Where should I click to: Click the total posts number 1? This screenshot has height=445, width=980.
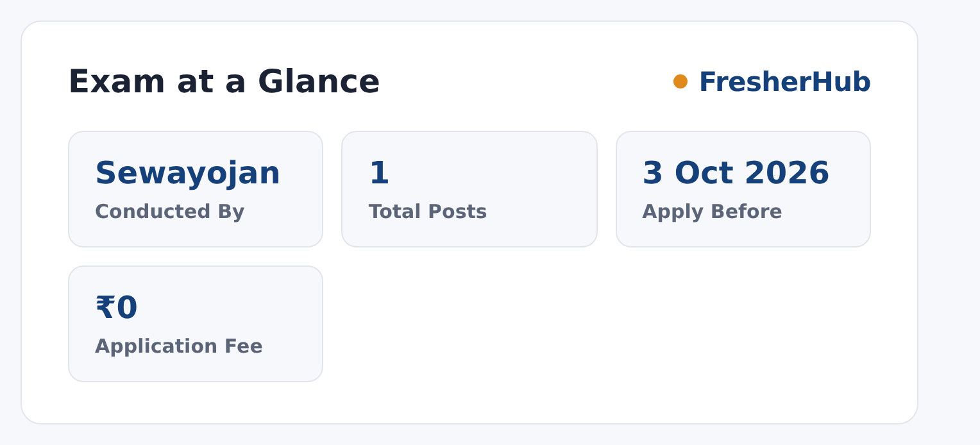tap(379, 173)
